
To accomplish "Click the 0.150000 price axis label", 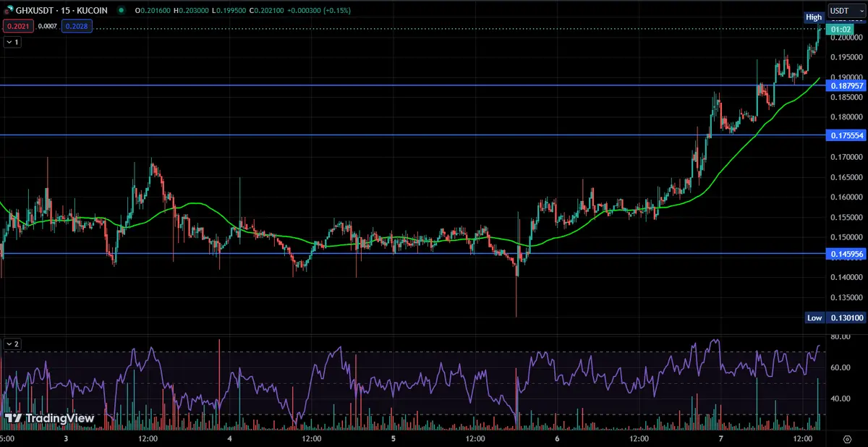I will click(x=846, y=237).
